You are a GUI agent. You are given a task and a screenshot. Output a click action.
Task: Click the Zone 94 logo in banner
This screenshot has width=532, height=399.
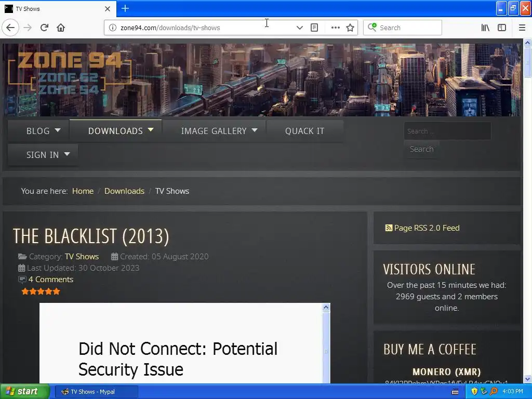pyautogui.click(x=70, y=73)
